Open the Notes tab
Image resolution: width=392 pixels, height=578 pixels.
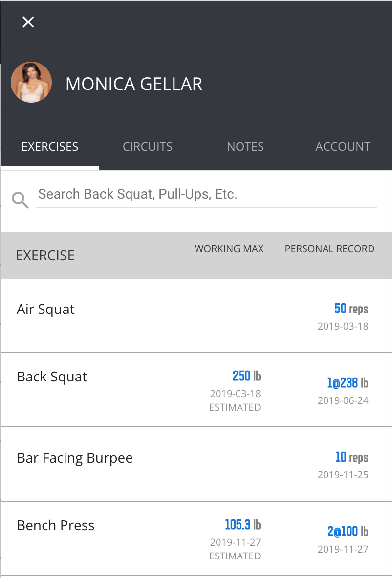(x=245, y=147)
